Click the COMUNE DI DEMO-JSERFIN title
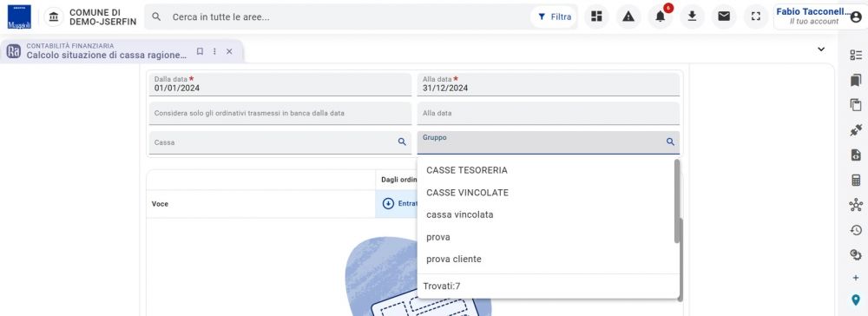The width and height of the screenshot is (868, 316). click(103, 16)
